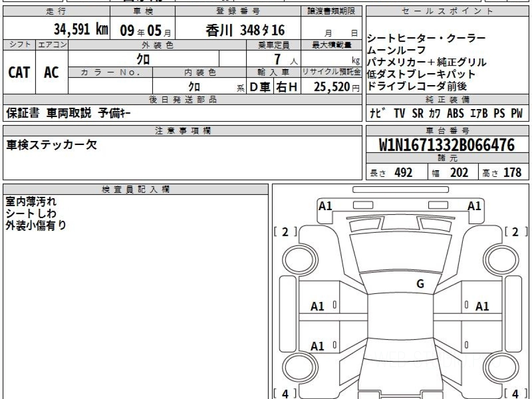Click the 車検ステッカー欠 notice text
The width and height of the screenshot is (532, 399).
point(51,145)
